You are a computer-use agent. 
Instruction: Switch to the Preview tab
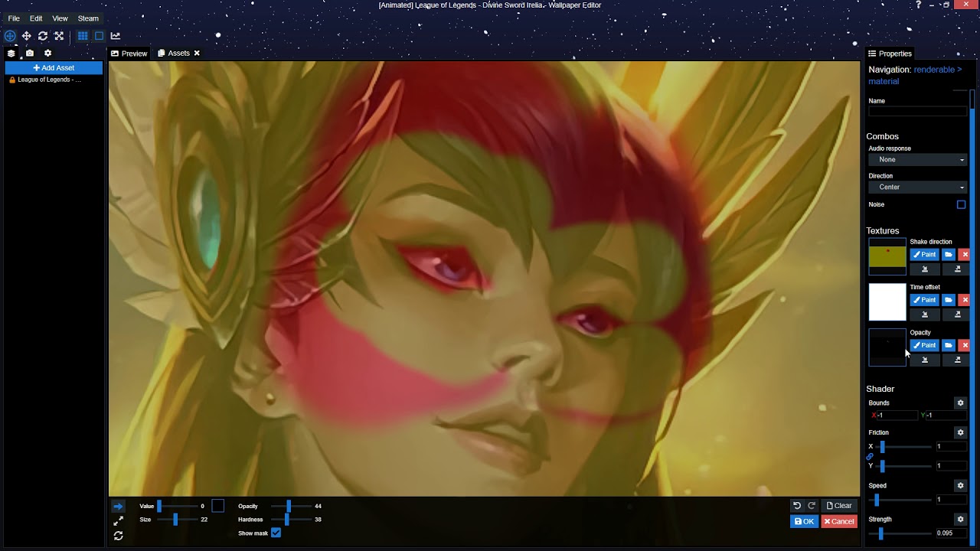pos(129,54)
